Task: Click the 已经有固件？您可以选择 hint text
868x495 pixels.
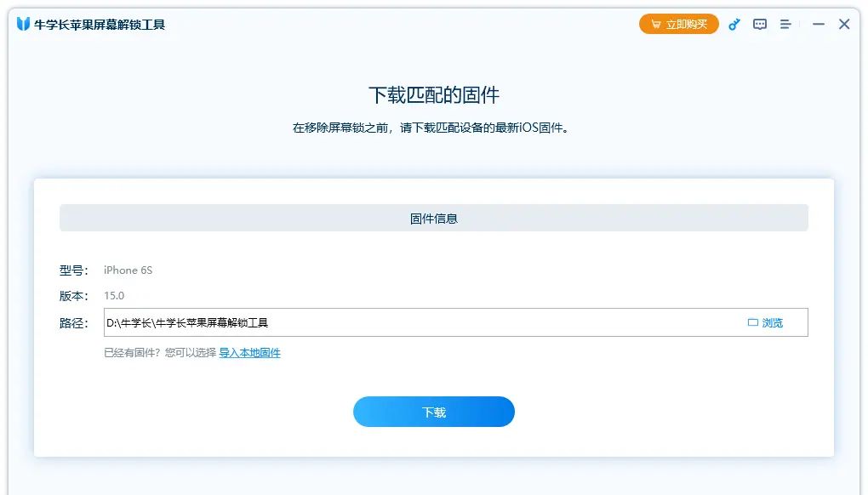Action: click(x=160, y=353)
